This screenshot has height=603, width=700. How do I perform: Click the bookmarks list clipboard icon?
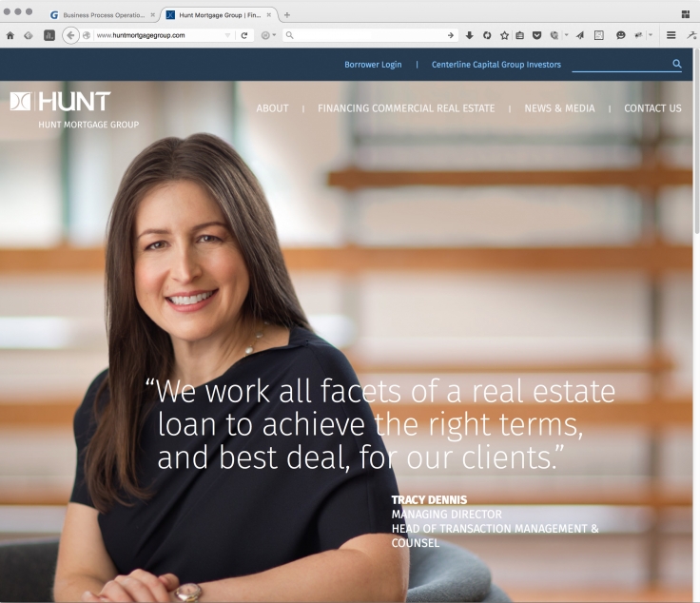tap(520, 35)
